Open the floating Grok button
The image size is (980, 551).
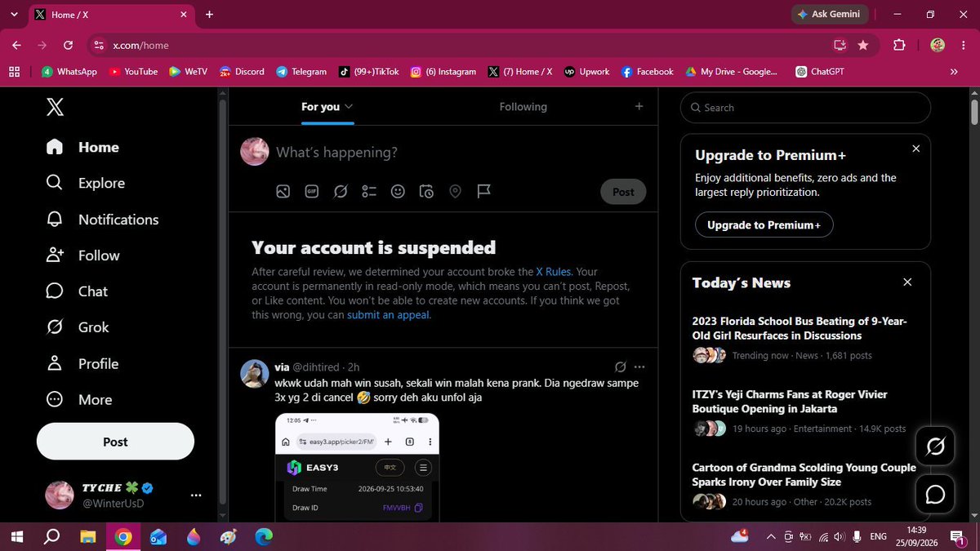(x=936, y=447)
